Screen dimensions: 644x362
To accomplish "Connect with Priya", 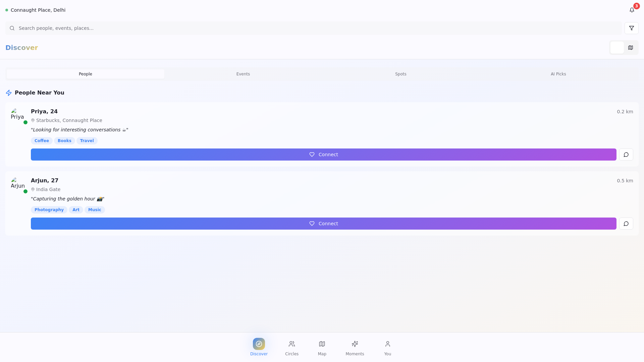I will (323, 155).
